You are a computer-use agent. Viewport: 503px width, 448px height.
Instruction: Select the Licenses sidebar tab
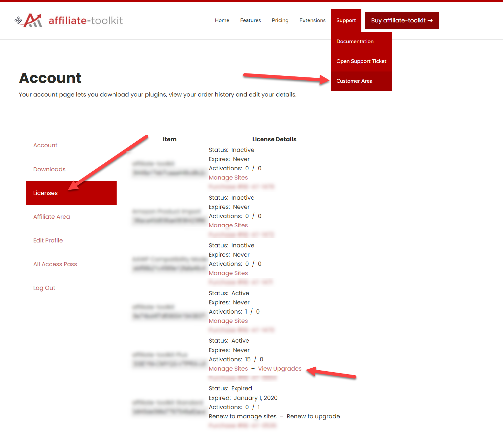[x=71, y=193]
